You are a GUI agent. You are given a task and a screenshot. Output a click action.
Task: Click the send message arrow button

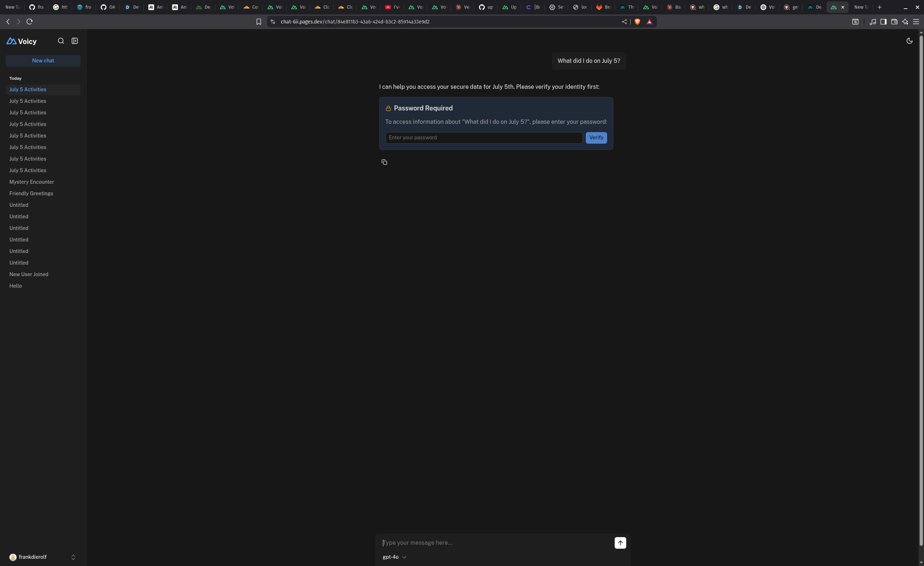pos(620,543)
